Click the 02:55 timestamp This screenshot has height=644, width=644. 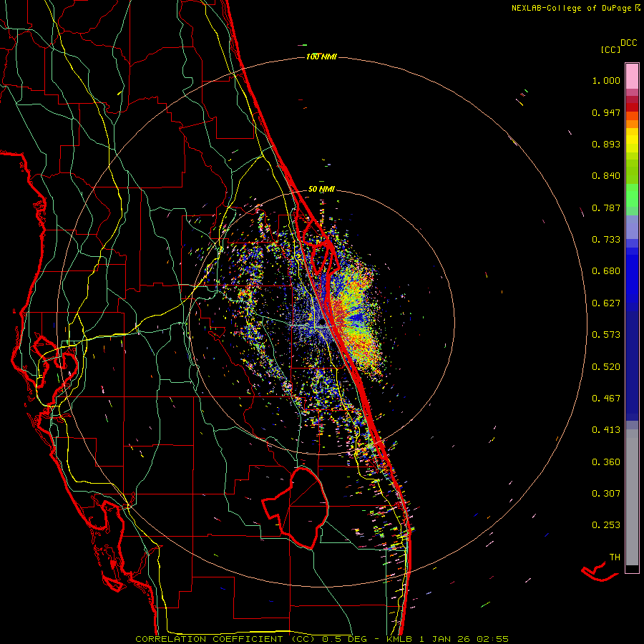[x=492, y=639]
